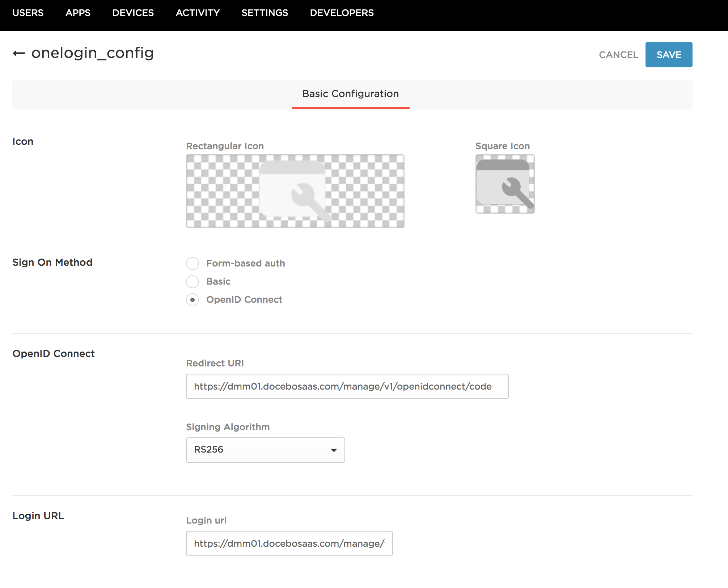Image resolution: width=728 pixels, height=588 pixels.
Task: Open the USERS menu
Action: (28, 13)
